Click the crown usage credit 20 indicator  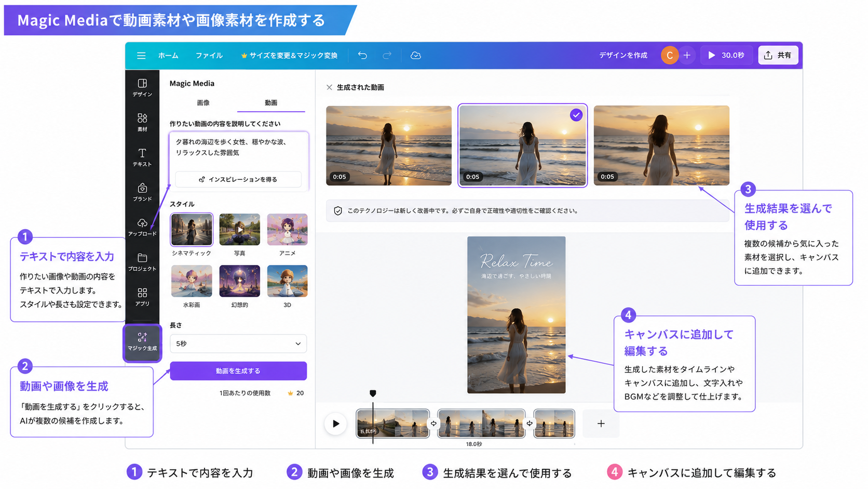click(x=295, y=393)
